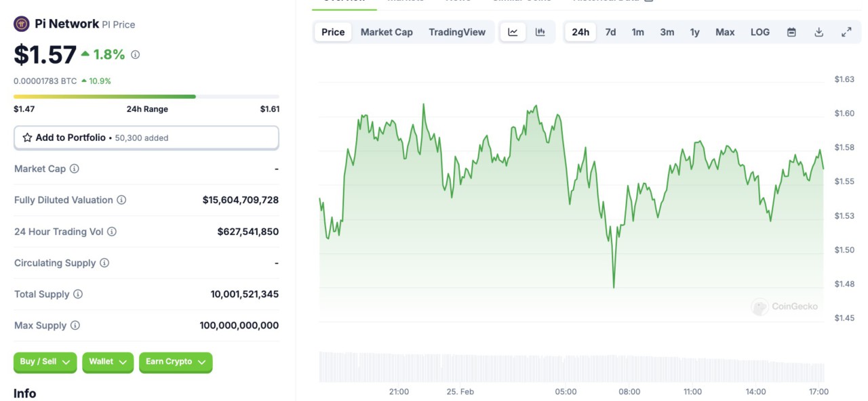868x401 pixels.
Task: Select the 1y time range
Action: 695,32
